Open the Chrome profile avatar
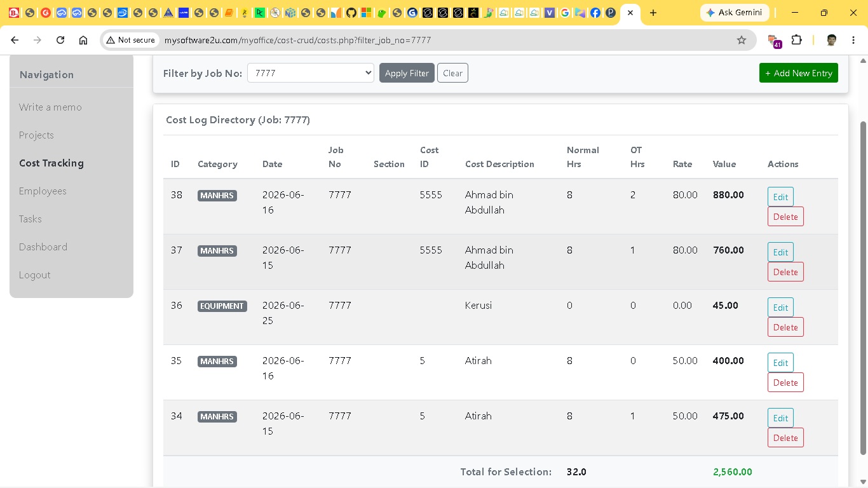The image size is (868, 488). [x=831, y=40]
